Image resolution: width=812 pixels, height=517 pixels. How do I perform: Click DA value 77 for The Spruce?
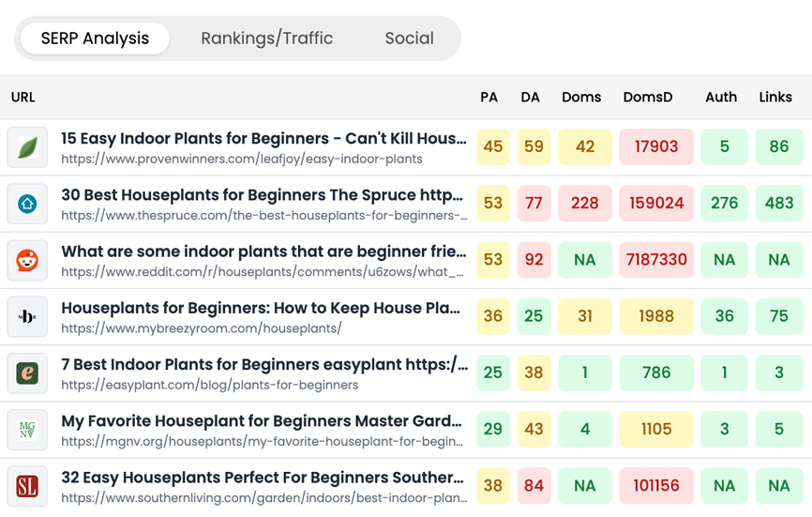(x=534, y=204)
